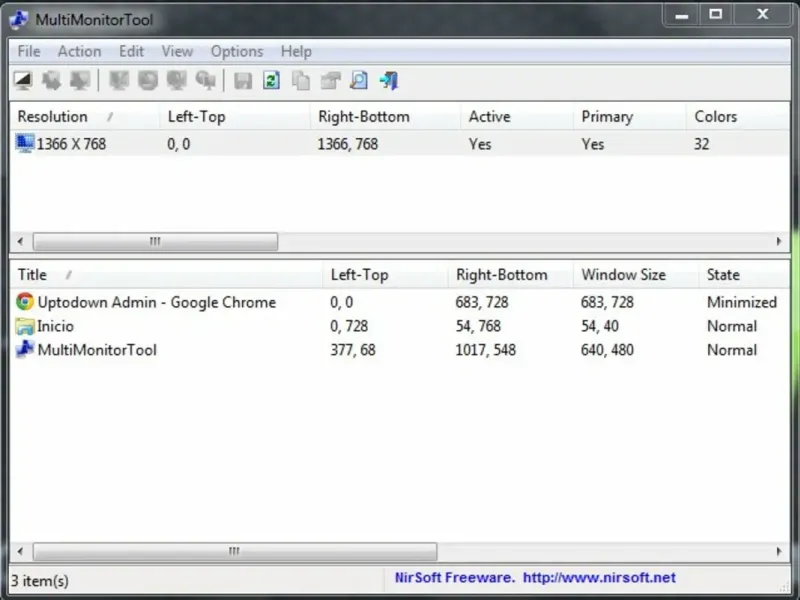800x600 pixels.
Task: Click the 3 item(s) status bar text
Action: (40, 581)
